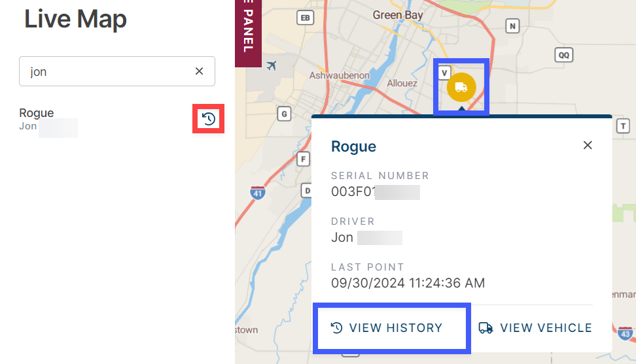Clear the 'jon' search field
Image resolution: width=636 pixels, height=364 pixels.
[x=199, y=71]
